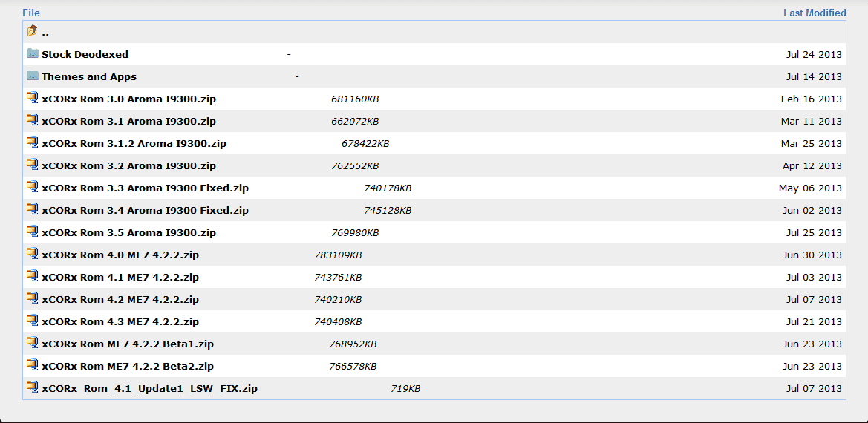Download xCORx Rom 3.1.2 Aroma I9300.zip
Screen dimensions: 868x423
[134, 143]
